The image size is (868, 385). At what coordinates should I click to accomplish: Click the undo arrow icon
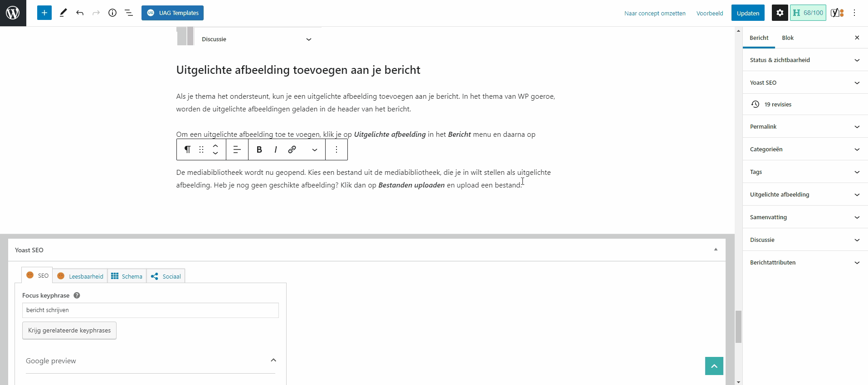pyautogui.click(x=80, y=13)
